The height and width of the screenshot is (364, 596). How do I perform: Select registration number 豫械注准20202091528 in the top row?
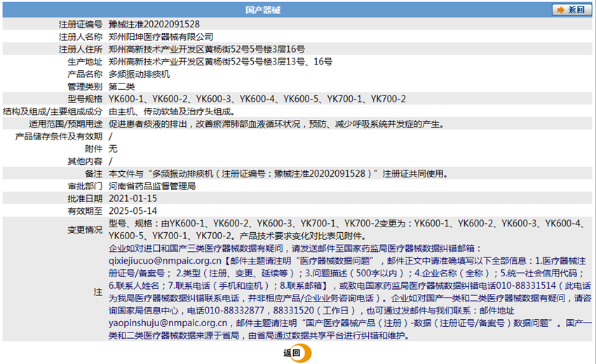(154, 25)
